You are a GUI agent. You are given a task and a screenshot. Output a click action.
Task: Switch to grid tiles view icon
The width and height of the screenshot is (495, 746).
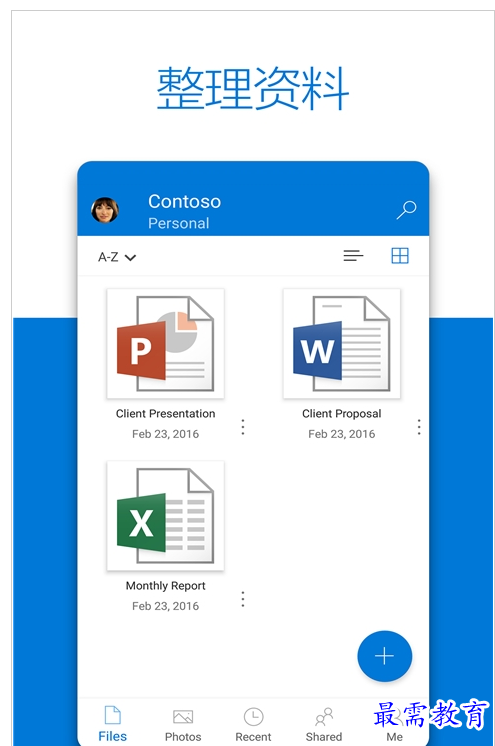400,256
